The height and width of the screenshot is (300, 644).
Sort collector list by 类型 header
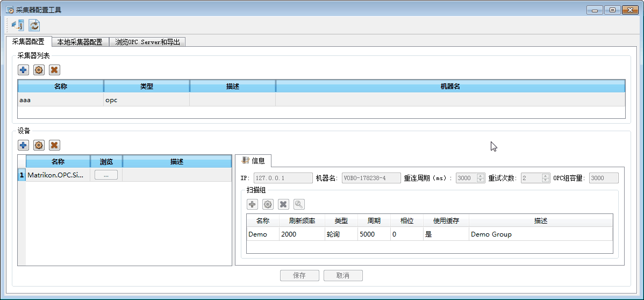point(147,87)
